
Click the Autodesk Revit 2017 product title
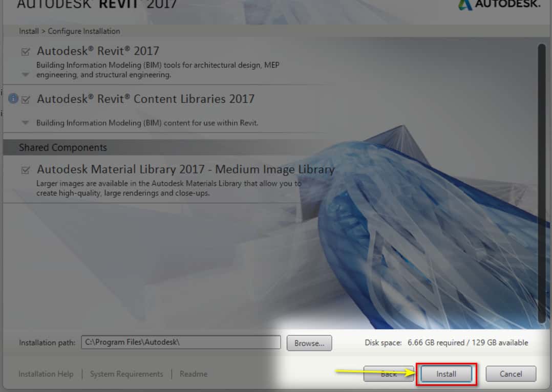98,51
